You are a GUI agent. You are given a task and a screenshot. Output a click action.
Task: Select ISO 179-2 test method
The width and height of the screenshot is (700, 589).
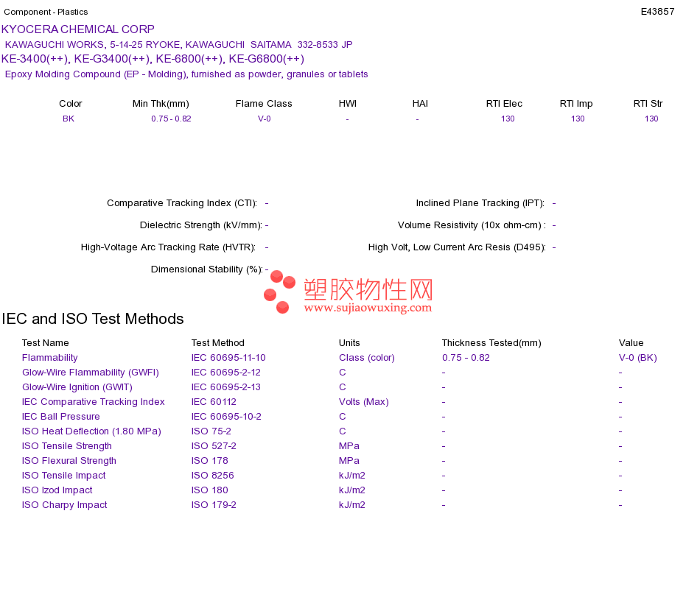pos(214,504)
